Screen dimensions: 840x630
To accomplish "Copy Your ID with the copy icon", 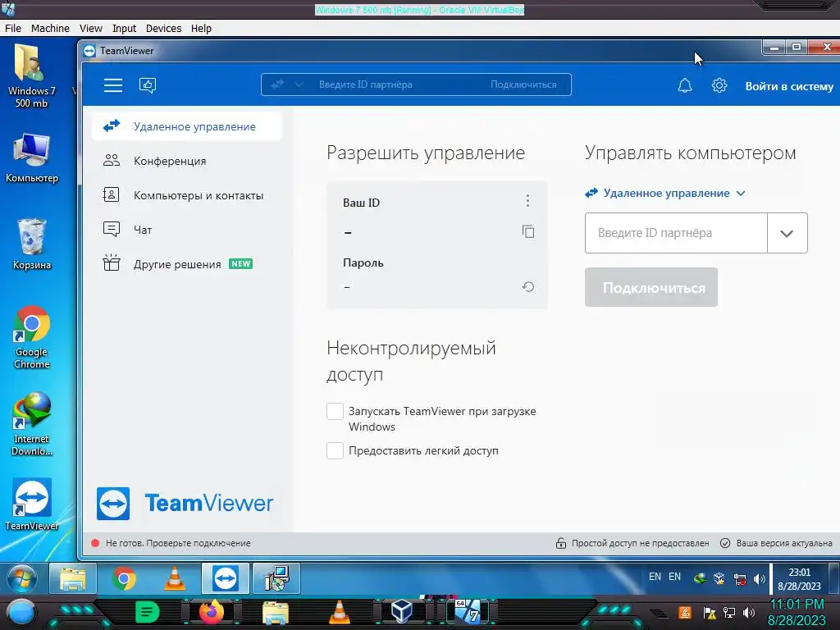I will coord(528,231).
